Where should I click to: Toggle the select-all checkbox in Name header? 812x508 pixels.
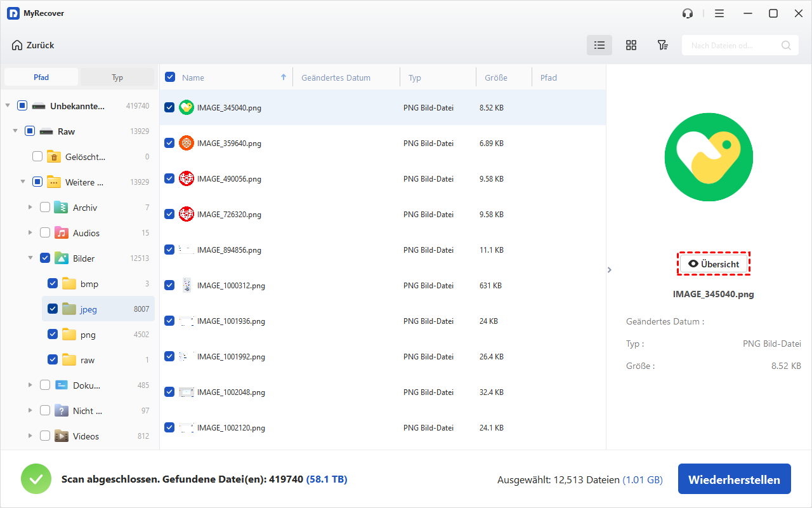(170, 77)
